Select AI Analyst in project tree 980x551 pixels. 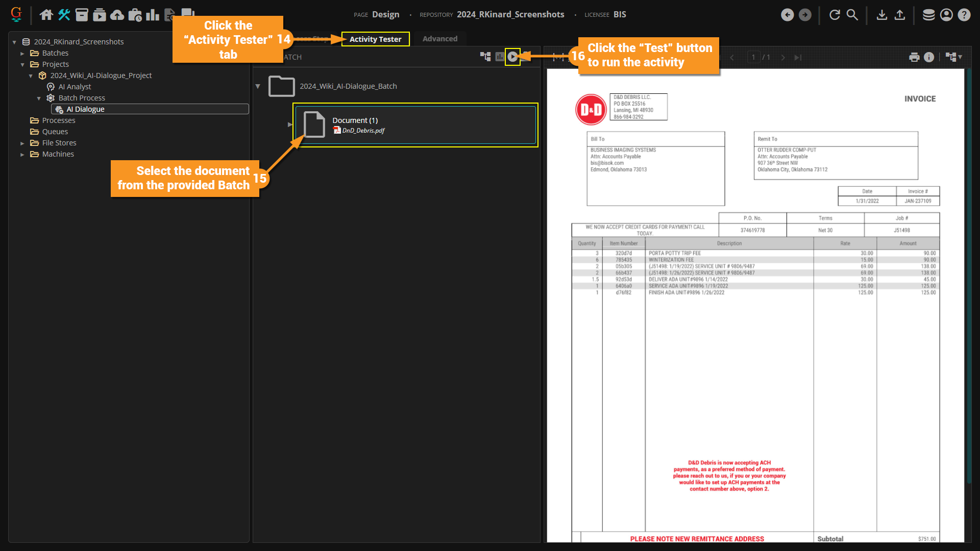click(75, 87)
